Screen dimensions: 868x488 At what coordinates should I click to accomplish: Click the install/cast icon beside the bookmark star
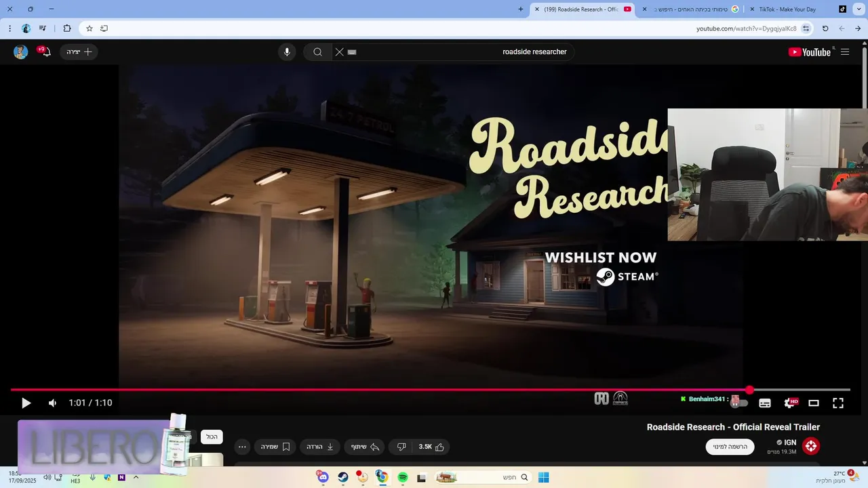(x=104, y=28)
